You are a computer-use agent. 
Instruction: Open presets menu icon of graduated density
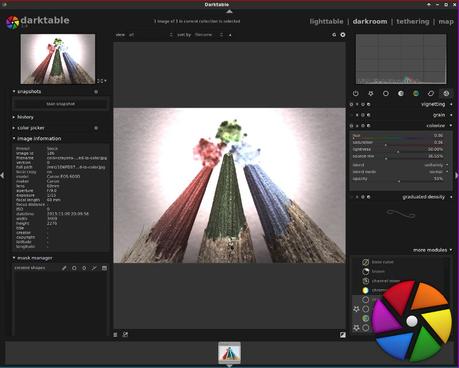coord(368,197)
